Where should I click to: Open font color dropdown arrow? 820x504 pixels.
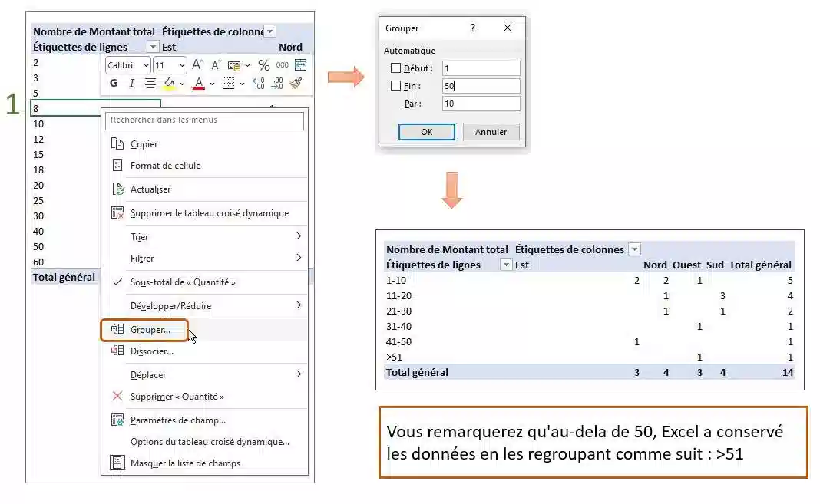point(212,84)
